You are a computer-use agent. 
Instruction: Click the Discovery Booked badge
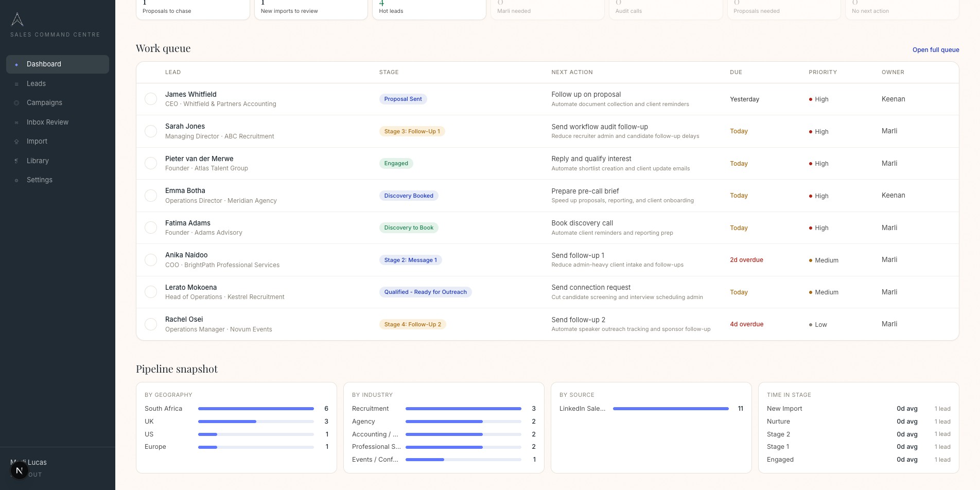click(x=409, y=196)
